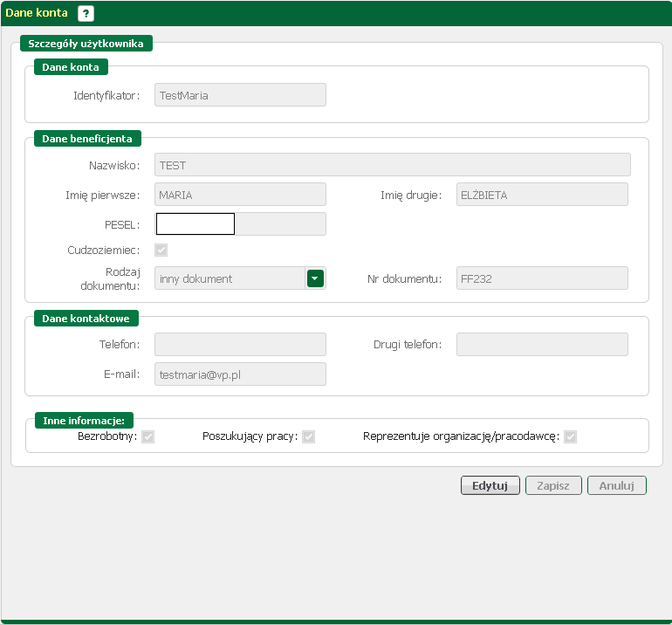
Task: Toggle the Bezrobotny checkbox
Action: (147, 436)
